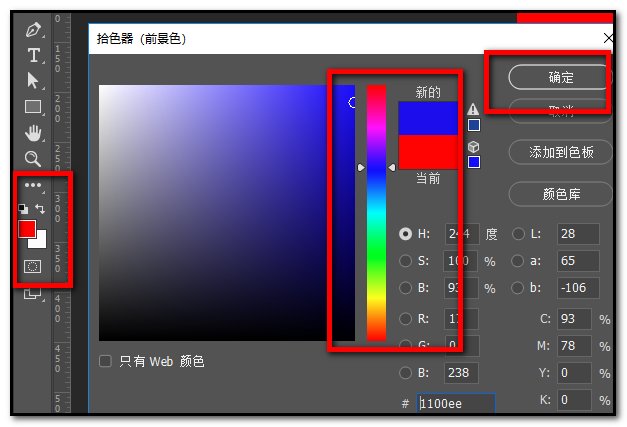Click the in-gamut color swatch below warning
The width and height of the screenshot is (627, 427).
[x=474, y=126]
